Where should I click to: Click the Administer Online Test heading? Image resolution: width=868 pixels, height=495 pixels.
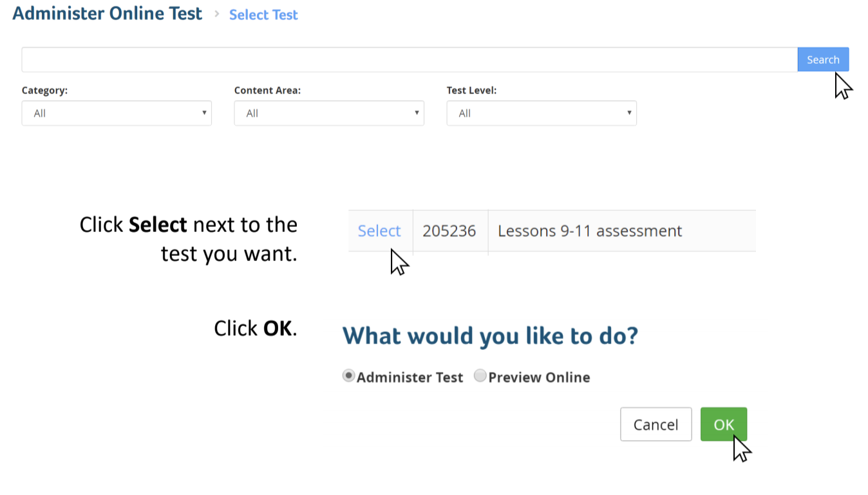(108, 14)
